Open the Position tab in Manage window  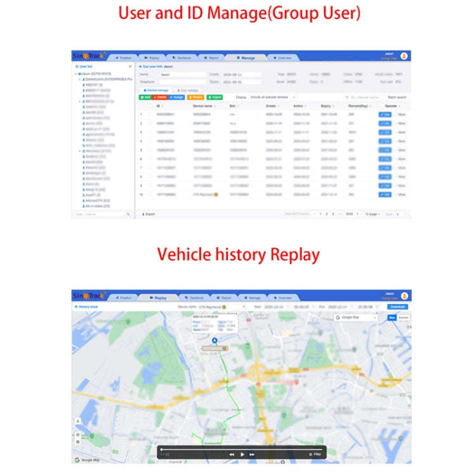[123, 58]
